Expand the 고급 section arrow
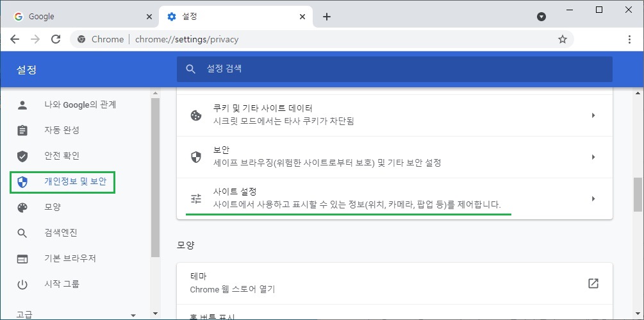 pos(133,316)
